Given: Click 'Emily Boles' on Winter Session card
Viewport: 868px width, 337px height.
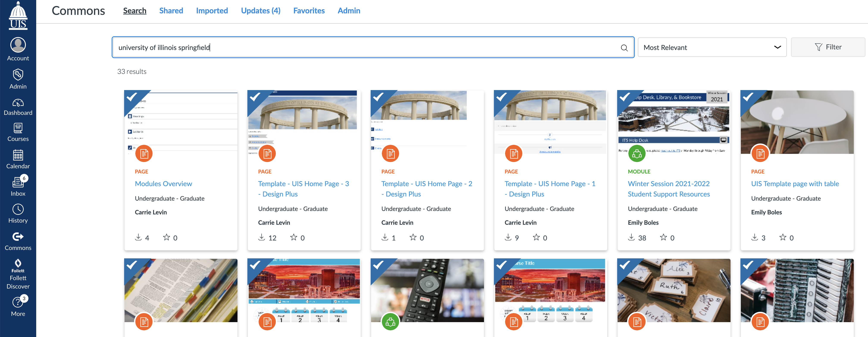Looking at the screenshot, I should click(x=643, y=222).
